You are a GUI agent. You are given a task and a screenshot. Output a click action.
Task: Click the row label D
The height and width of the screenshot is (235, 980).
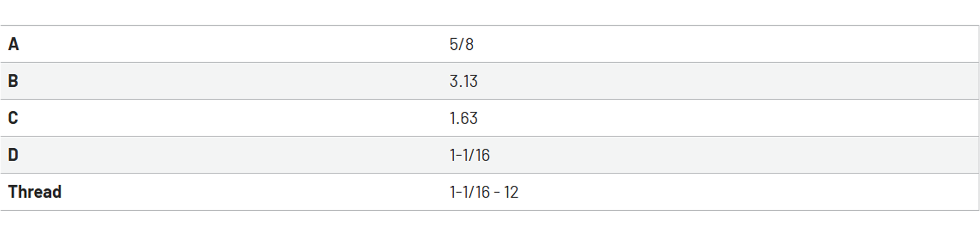coord(13,155)
